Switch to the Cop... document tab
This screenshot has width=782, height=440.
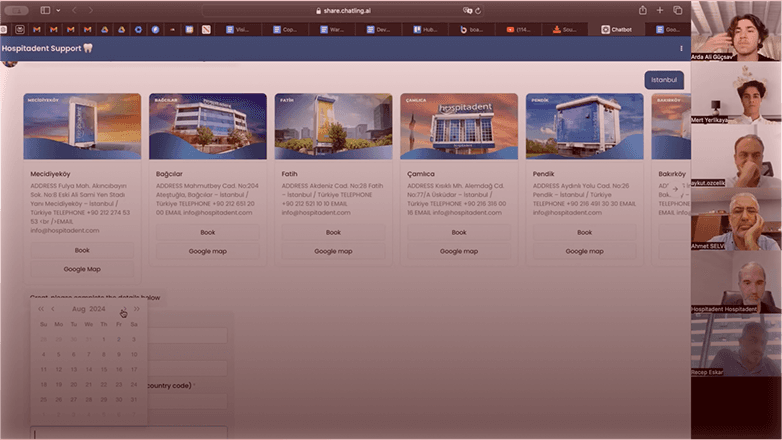285,29
